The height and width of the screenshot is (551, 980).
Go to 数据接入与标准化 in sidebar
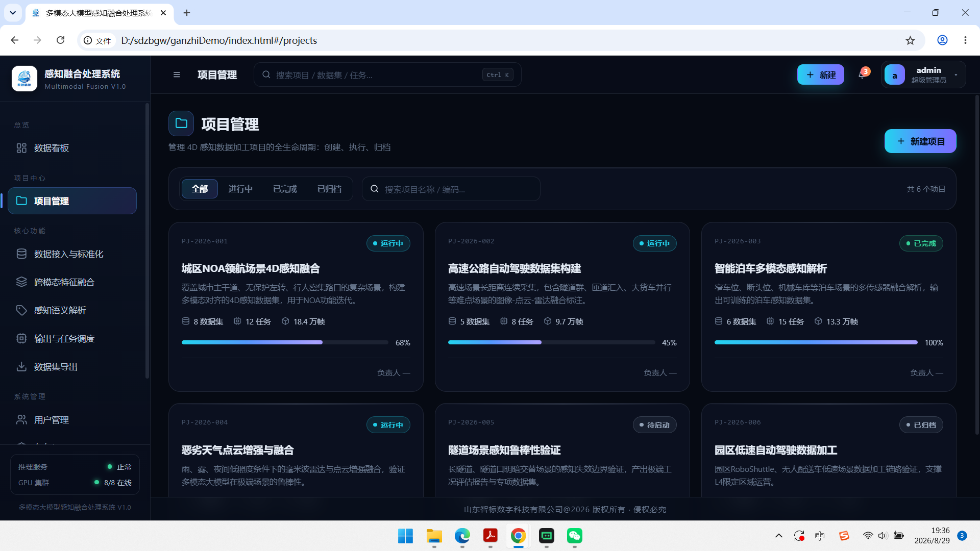[72, 254]
